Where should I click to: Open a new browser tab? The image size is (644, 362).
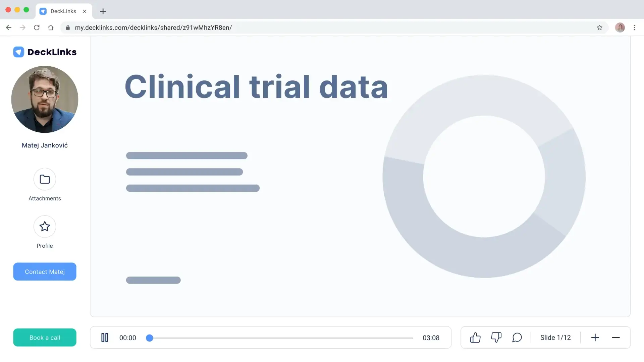[x=103, y=11]
